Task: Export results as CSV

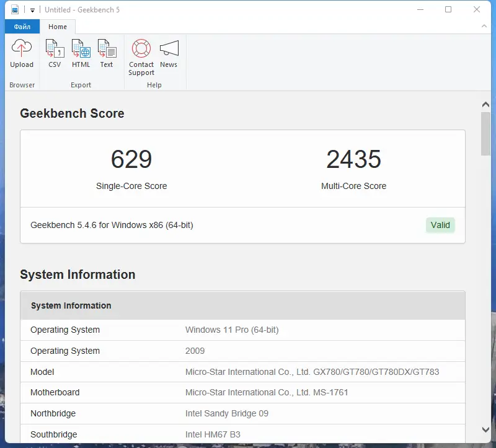Action: pos(55,53)
